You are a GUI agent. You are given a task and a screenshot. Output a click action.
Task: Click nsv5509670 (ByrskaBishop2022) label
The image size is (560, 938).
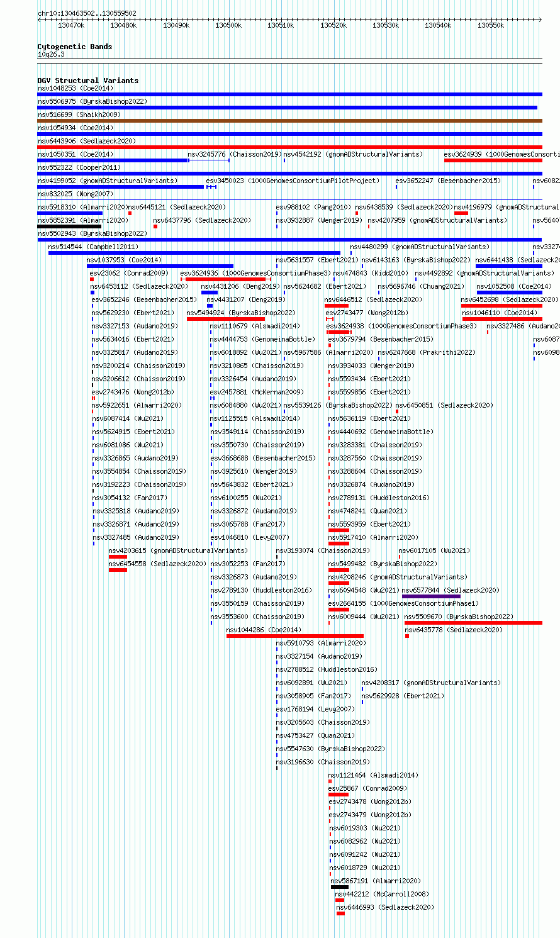click(x=459, y=617)
